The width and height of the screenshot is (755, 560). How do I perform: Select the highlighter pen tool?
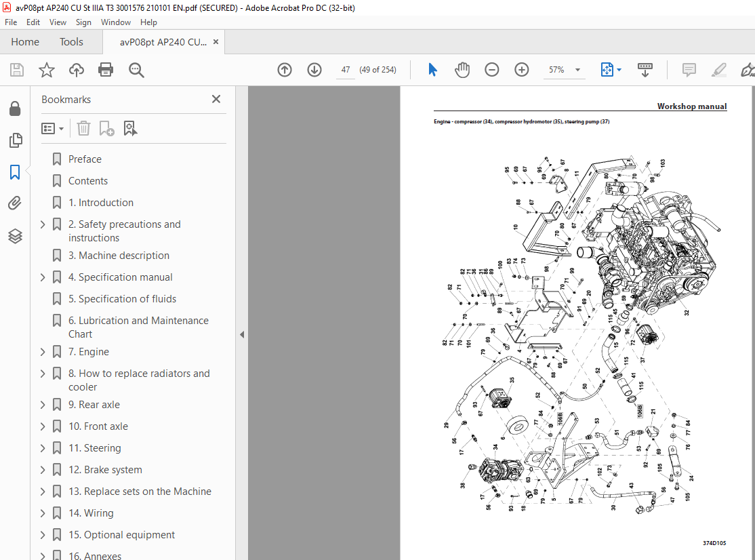(x=719, y=70)
